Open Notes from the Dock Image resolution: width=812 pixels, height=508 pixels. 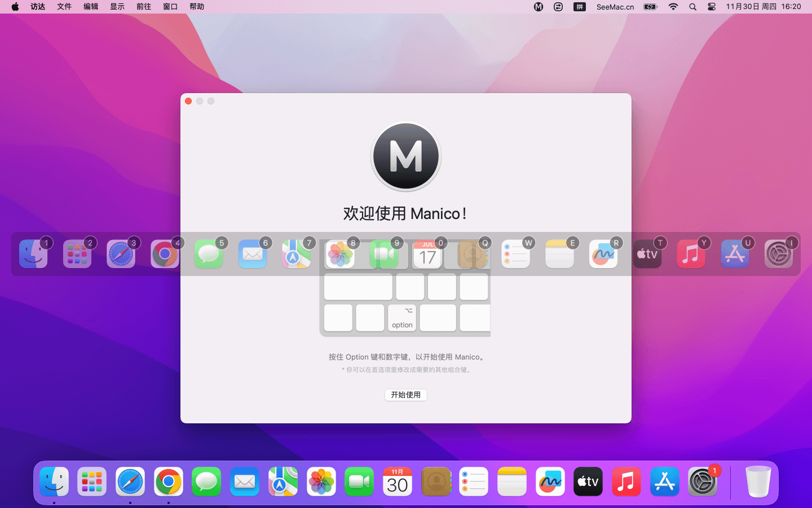512,481
